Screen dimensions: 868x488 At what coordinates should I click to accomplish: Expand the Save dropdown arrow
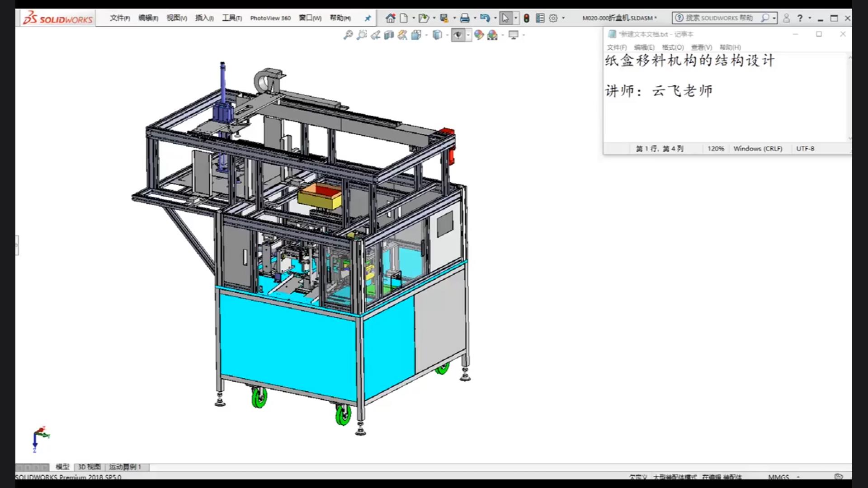point(454,18)
